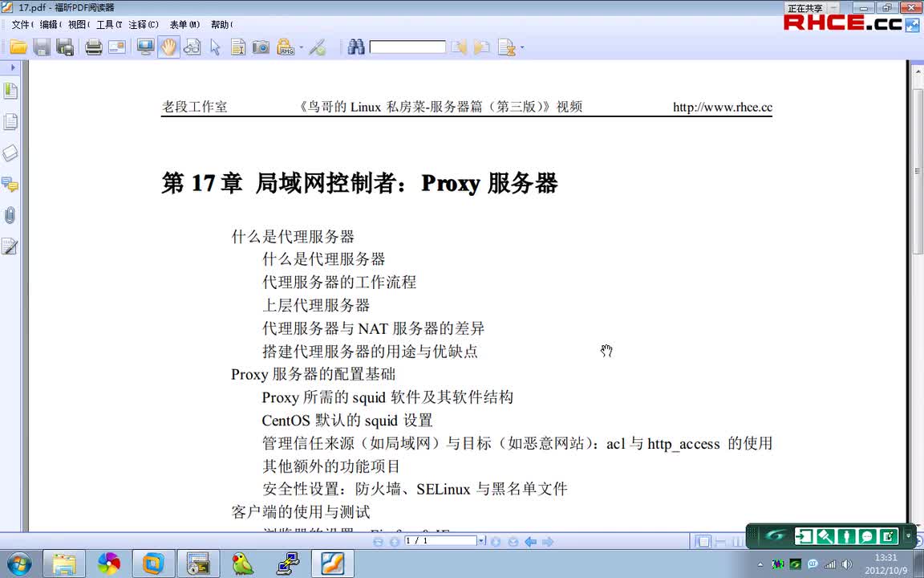This screenshot has height=578, width=924.
Task: Open the Signatures panel icon
Action: [10, 246]
